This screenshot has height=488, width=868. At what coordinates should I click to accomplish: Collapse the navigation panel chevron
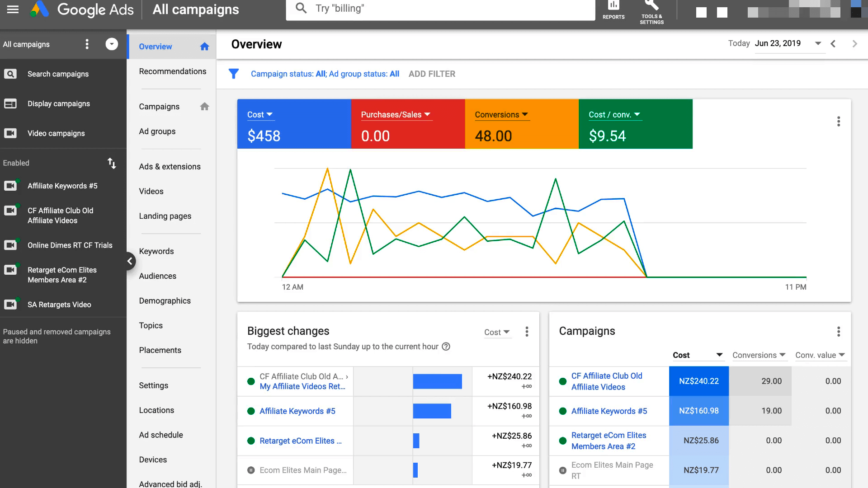tap(130, 261)
